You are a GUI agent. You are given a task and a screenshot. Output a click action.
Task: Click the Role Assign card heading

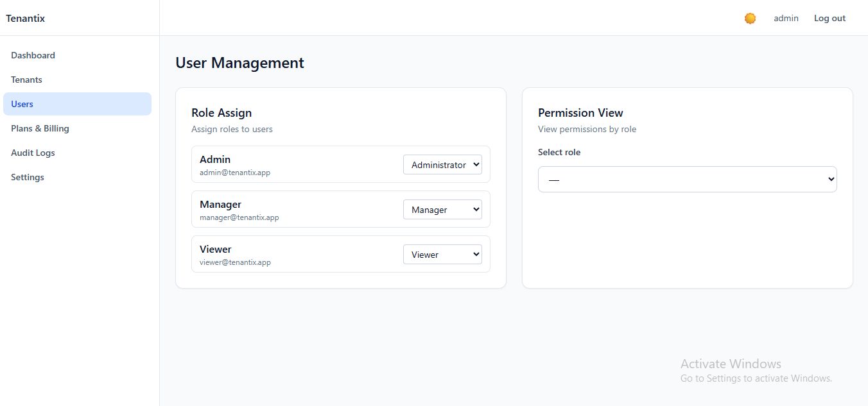coord(221,113)
